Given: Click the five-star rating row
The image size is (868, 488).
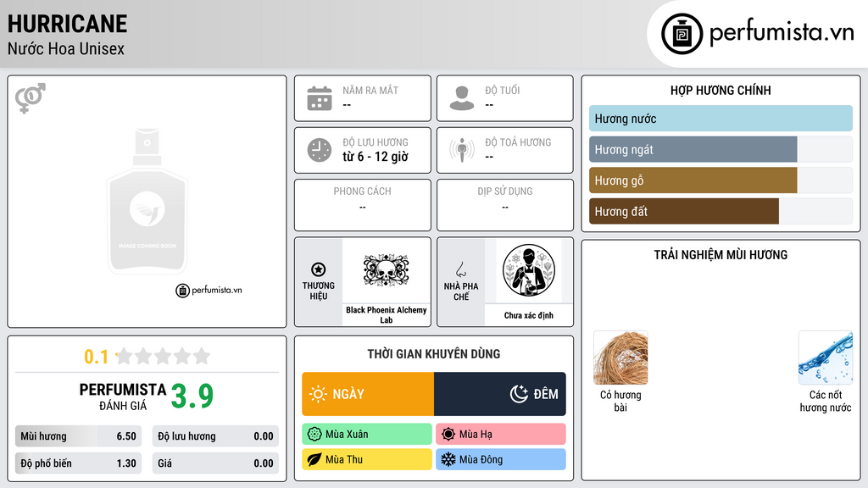Looking at the screenshot, I should coord(164,357).
